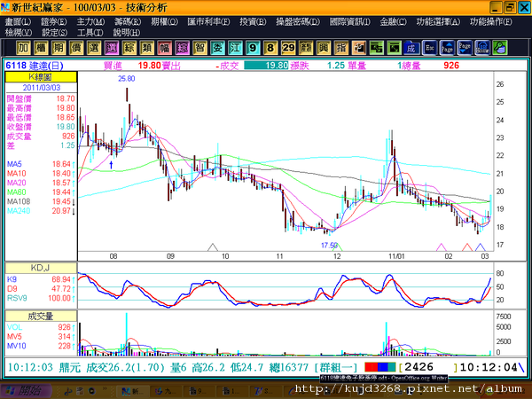Open the 匯市利率(F) menu
Screen dimensions: 532x399
point(208,21)
